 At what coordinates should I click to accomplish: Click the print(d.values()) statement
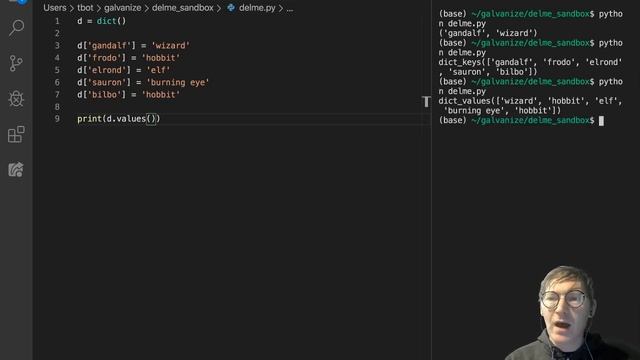click(x=119, y=119)
